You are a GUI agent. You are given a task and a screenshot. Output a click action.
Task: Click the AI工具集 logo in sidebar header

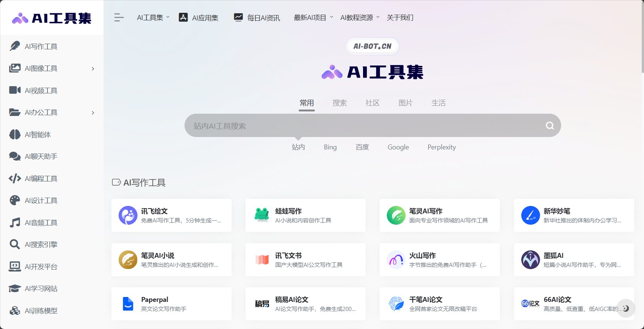52,18
